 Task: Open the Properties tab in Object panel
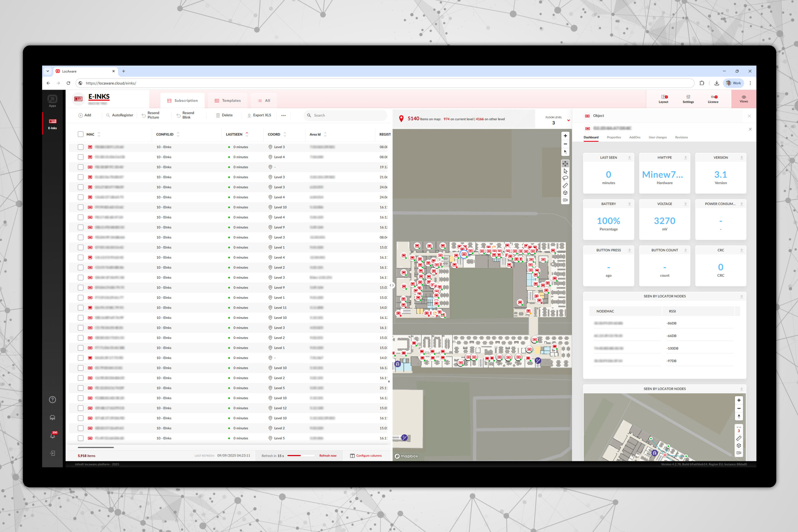(614, 137)
